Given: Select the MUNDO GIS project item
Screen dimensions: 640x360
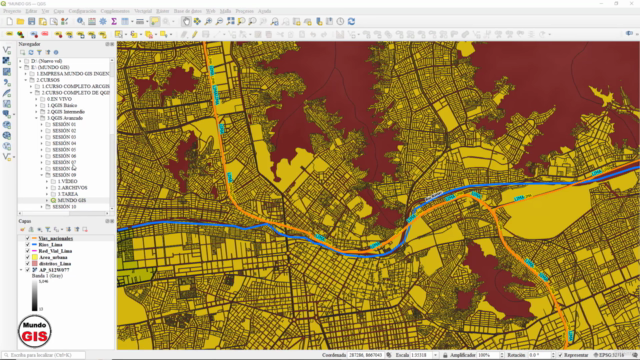Looking at the screenshot, I should click(71, 200).
